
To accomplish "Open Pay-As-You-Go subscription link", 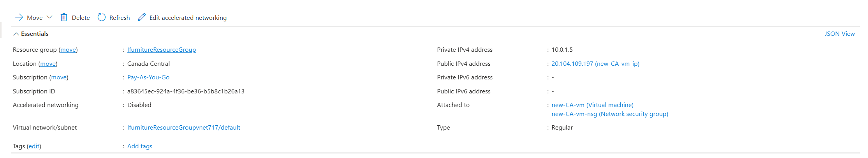I will 148,77.
